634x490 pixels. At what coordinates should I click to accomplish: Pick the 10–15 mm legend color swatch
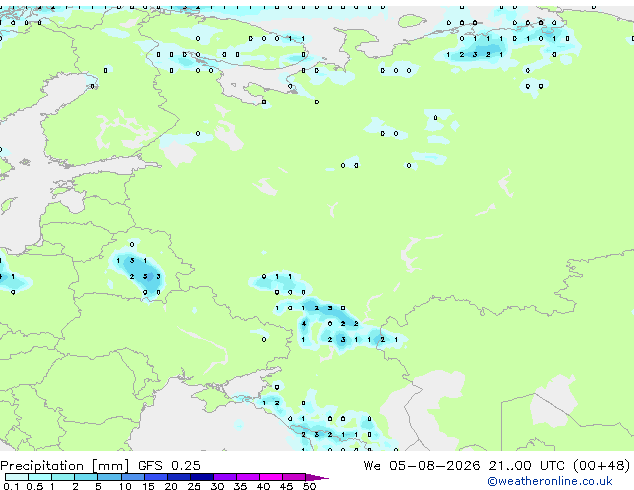[132, 477]
